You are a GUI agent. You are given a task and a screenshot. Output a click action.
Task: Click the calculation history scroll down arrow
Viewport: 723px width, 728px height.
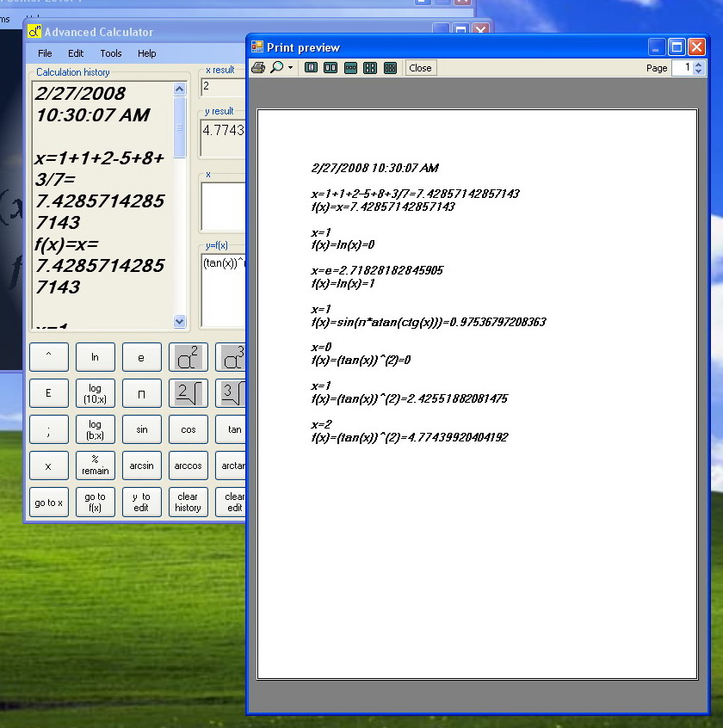(x=180, y=321)
